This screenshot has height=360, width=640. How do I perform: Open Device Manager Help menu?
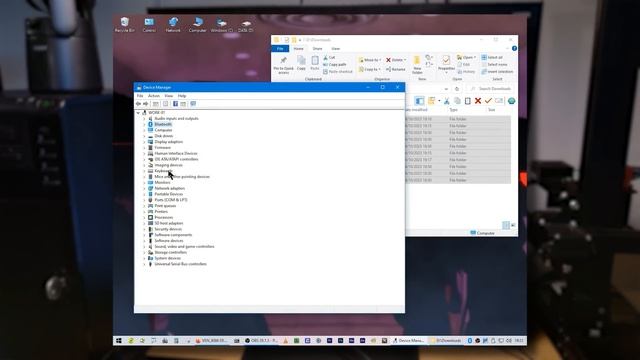click(x=182, y=96)
